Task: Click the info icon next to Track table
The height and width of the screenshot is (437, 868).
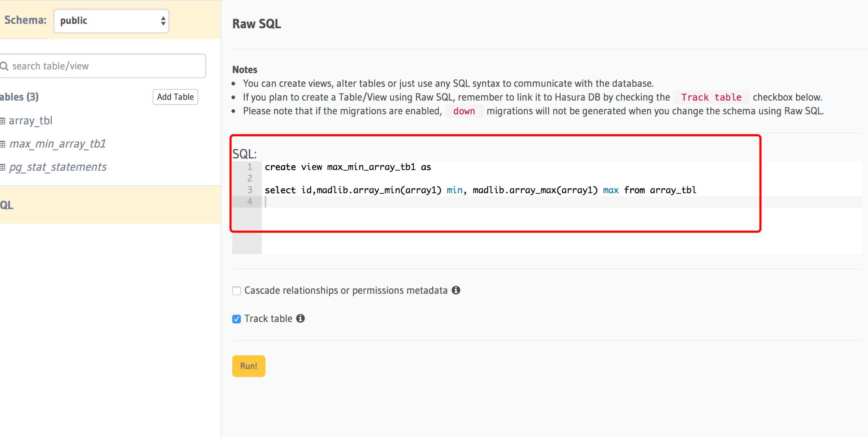Action: (x=301, y=318)
